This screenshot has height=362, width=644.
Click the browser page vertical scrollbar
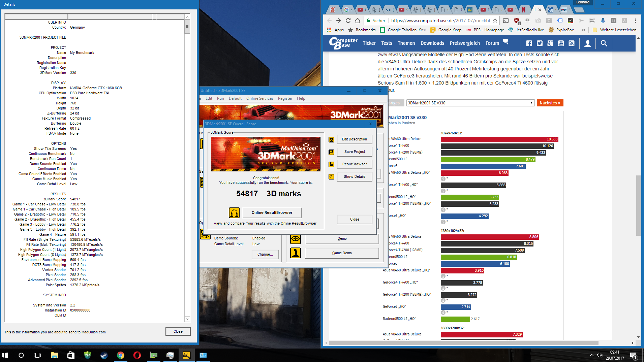(638, 206)
